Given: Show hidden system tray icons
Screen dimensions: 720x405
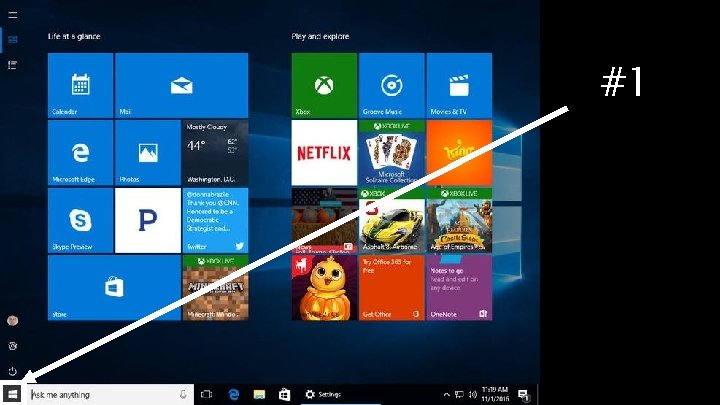Looking at the screenshot, I should pyautogui.click(x=446, y=394).
